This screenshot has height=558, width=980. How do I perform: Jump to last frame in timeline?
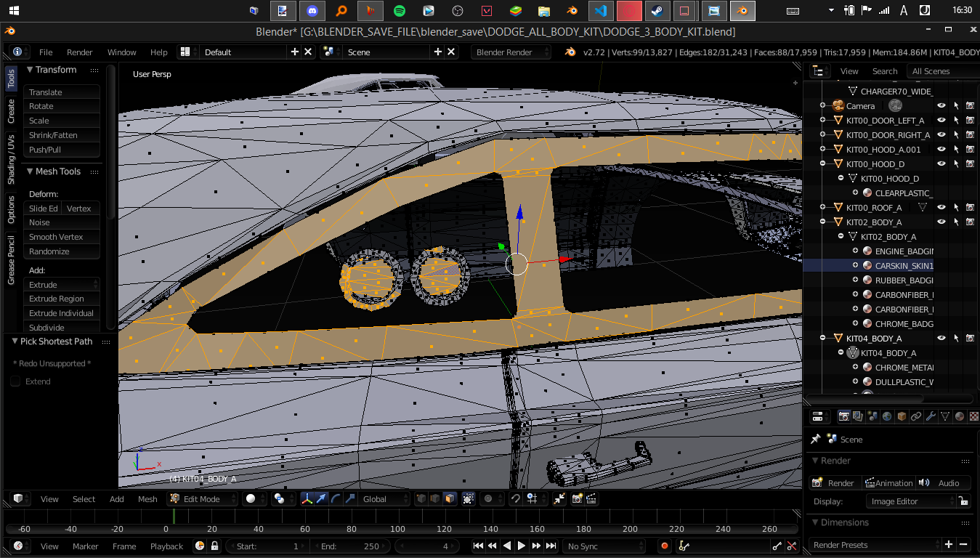pyautogui.click(x=551, y=546)
